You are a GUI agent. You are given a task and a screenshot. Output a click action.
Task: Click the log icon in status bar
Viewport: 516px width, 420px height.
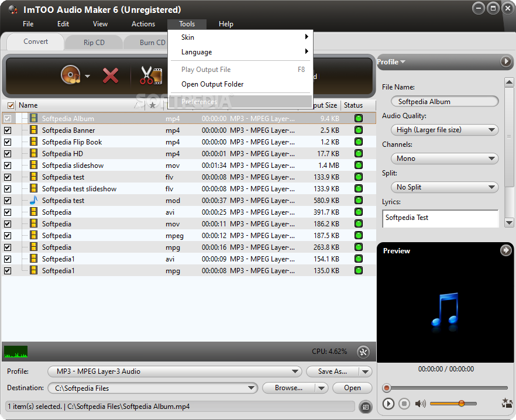coord(365,407)
